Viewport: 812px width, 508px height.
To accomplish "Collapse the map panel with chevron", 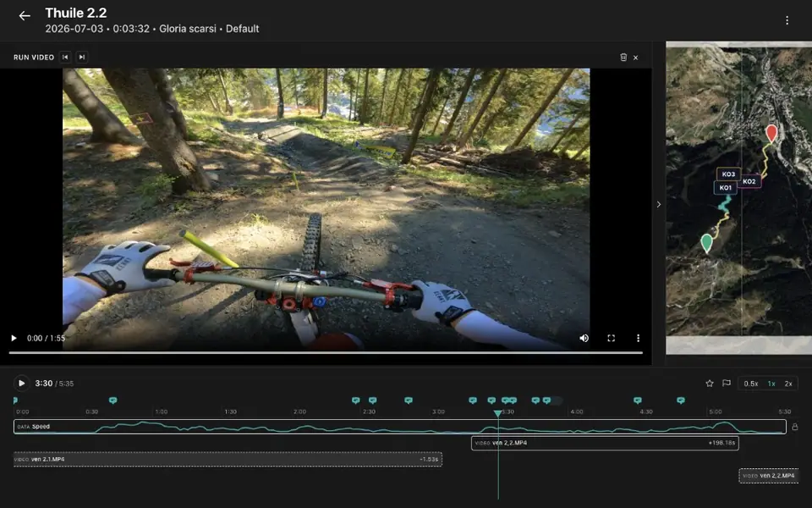I will 659,204.
